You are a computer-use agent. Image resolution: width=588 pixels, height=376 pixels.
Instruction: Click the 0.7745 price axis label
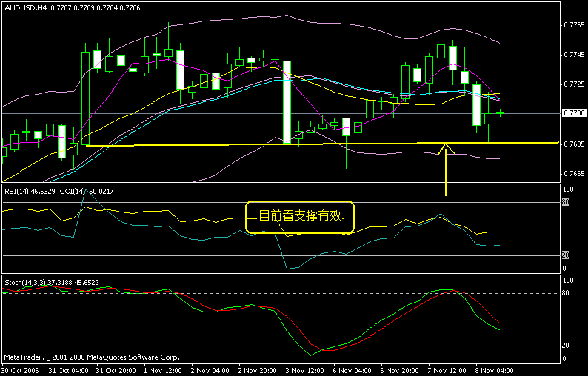tap(574, 55)
